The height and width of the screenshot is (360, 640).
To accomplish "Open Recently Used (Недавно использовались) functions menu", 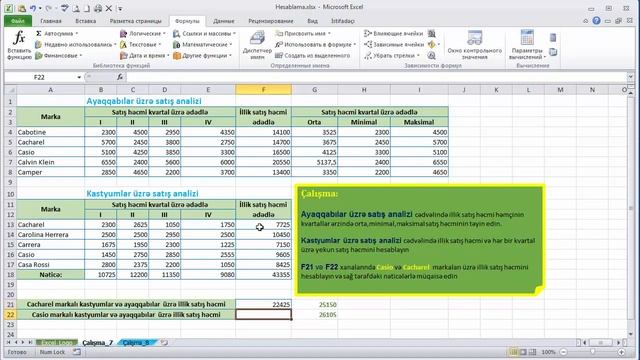I will tap(76, 44).
